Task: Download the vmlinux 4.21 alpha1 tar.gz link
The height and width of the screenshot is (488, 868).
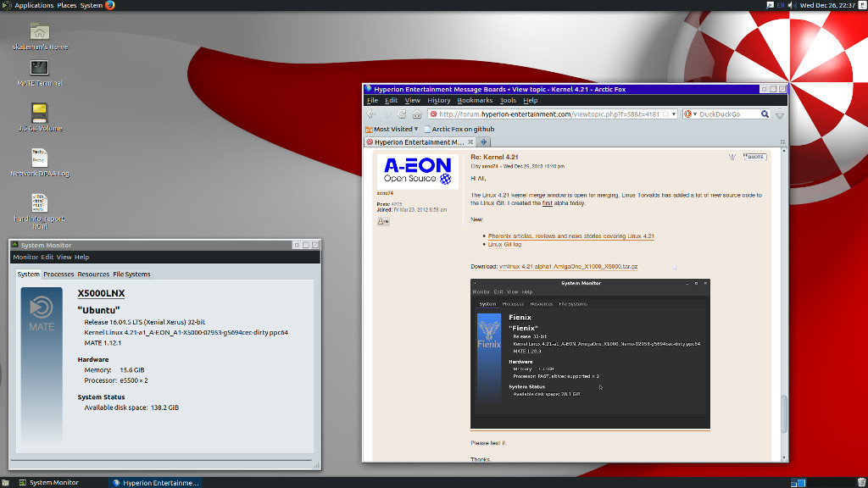Action: tap(569, 267)
